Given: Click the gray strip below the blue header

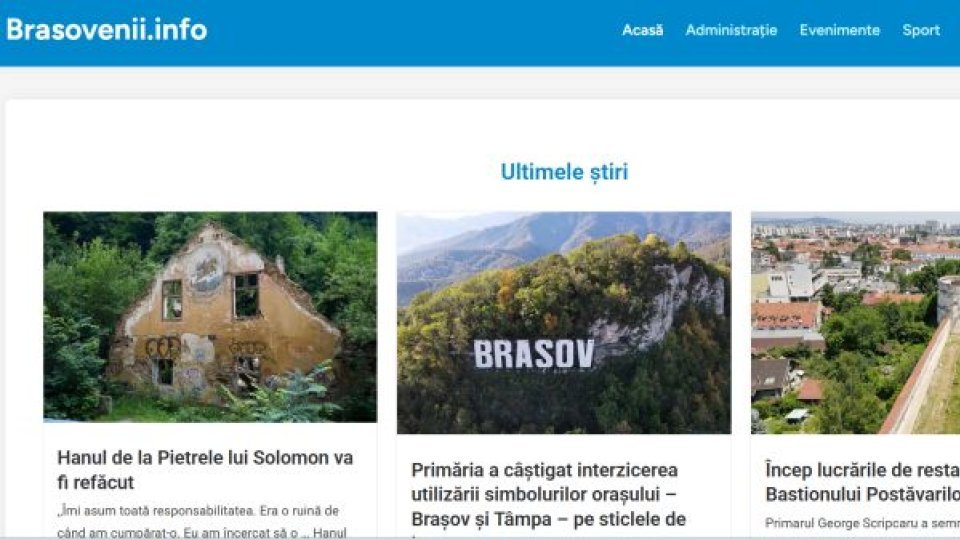Looking at the screenshot, I should (x=480, y=82).
